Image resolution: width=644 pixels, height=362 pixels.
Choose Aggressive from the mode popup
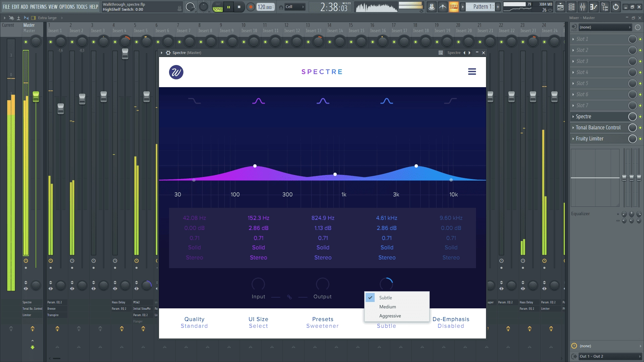tap(397, 316)
